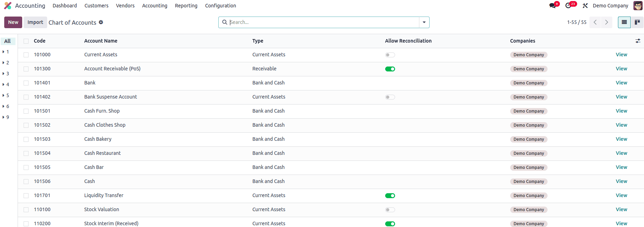View the Cash Bar account

621,167
